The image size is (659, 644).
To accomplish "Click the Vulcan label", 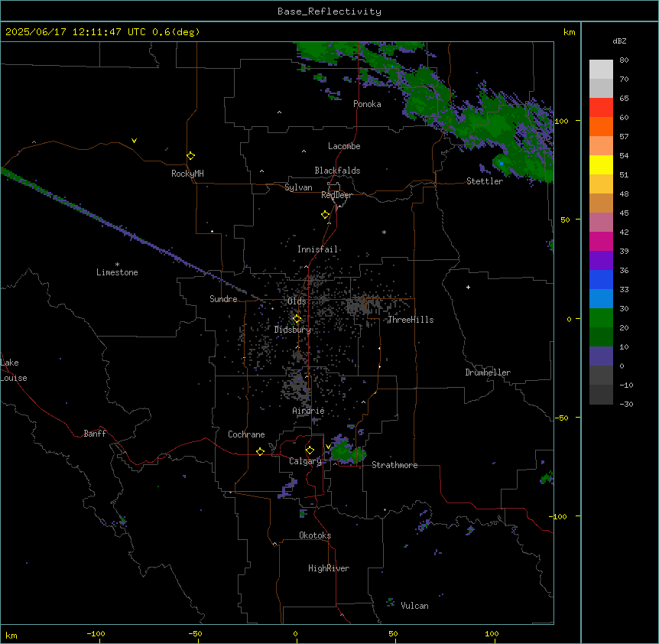I will [x=414, y=606].
